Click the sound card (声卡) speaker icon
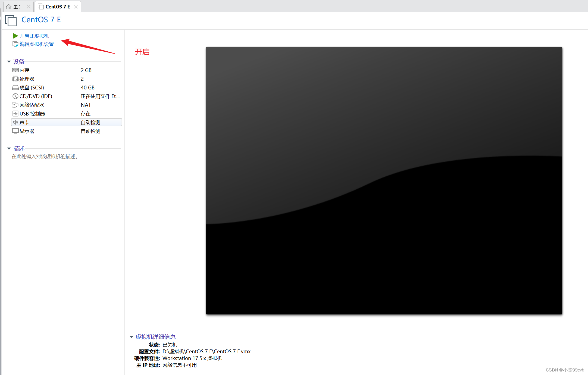 [x=15, y=122]
